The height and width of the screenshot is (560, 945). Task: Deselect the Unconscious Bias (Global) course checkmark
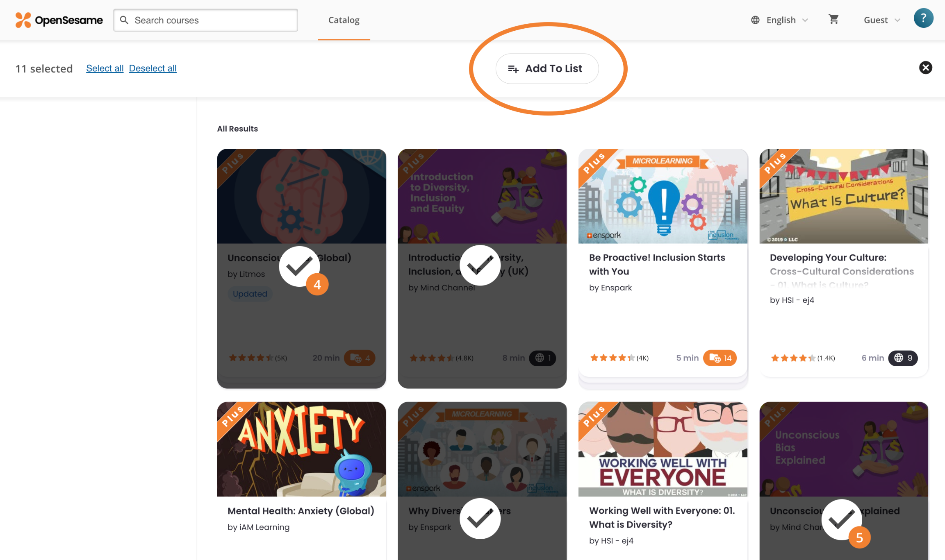[299, 267]
